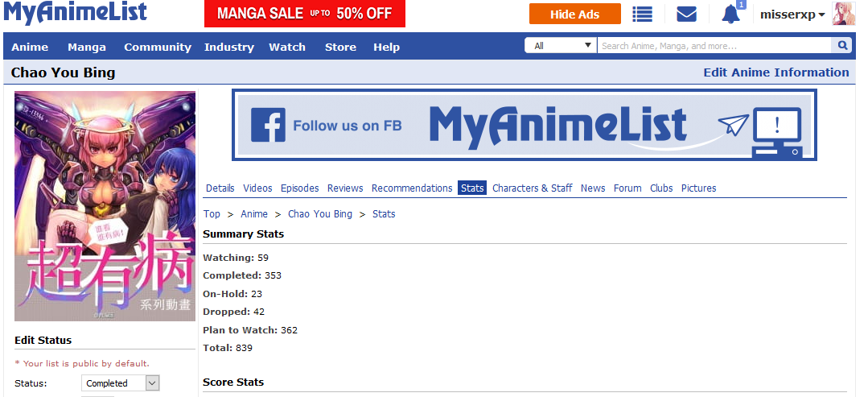Expand the Status Completed dropdown
This screenshot has height=397, width=868.
121,383
